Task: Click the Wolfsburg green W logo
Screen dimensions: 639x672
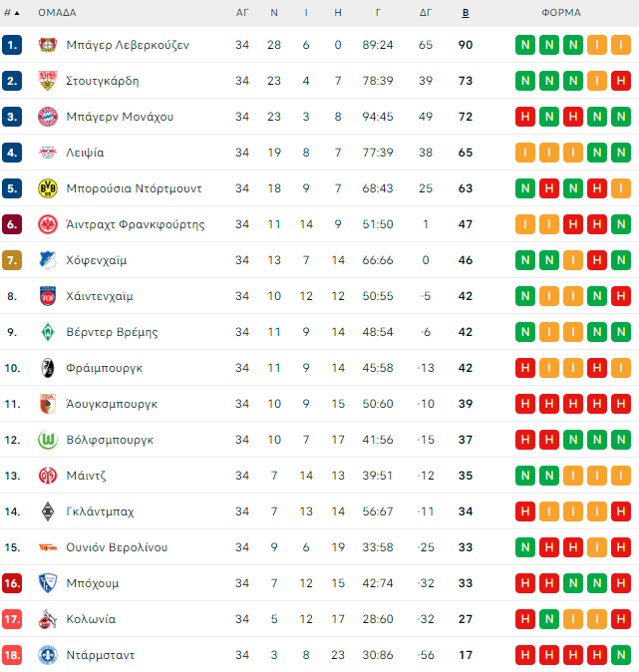Action: (x=46, y=440)
